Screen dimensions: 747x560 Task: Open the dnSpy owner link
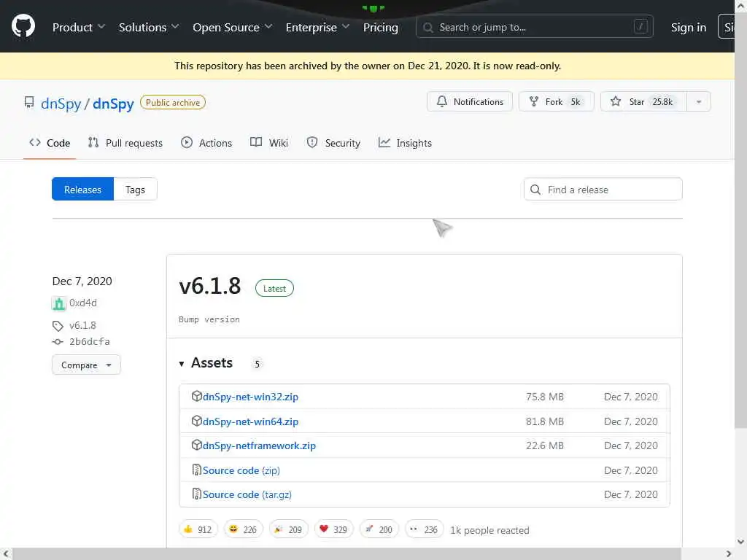coord(61,104)
